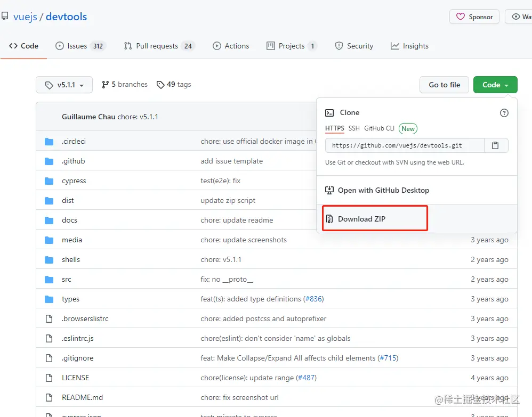Click the Download ZIP option
This screenshot has width=532, height=417.
pos(361,219)
